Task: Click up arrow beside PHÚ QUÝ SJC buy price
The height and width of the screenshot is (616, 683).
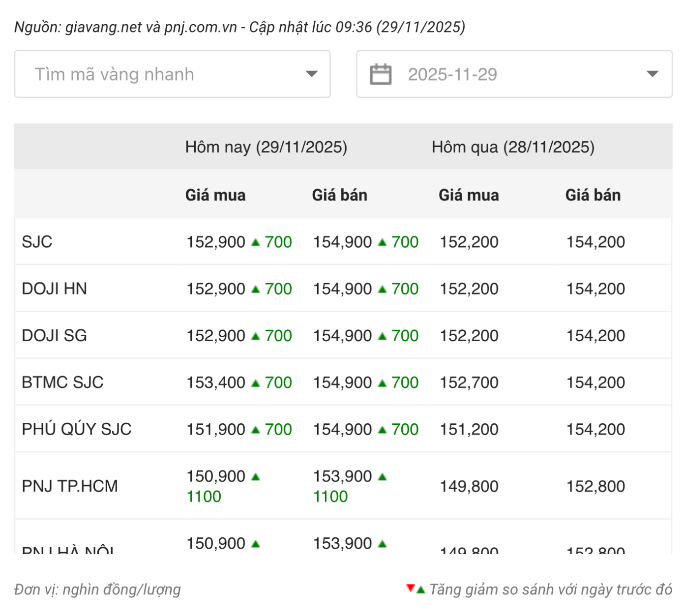Action: pyautogui.click(x=255, y=430)
